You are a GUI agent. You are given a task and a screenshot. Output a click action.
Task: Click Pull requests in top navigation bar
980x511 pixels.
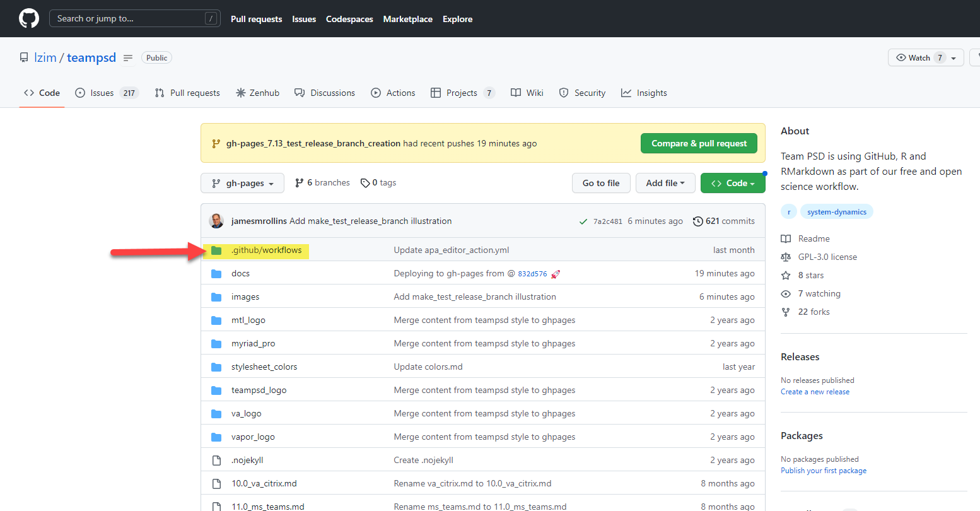256,19
